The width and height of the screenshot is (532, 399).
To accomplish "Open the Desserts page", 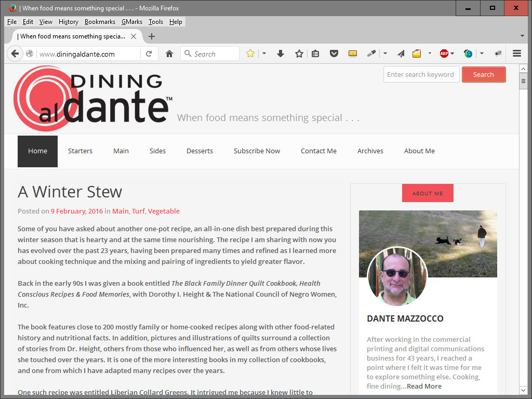I will (199, 151).
